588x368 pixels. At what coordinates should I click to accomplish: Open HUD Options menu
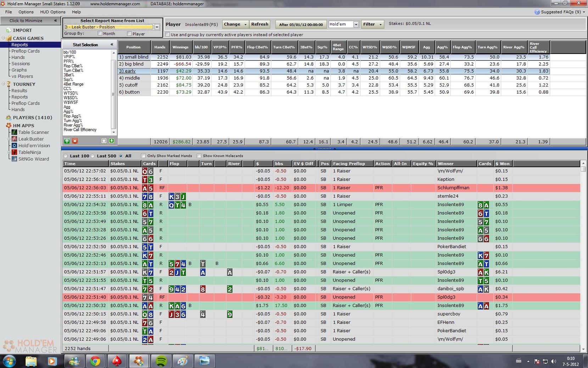(53, 12)
